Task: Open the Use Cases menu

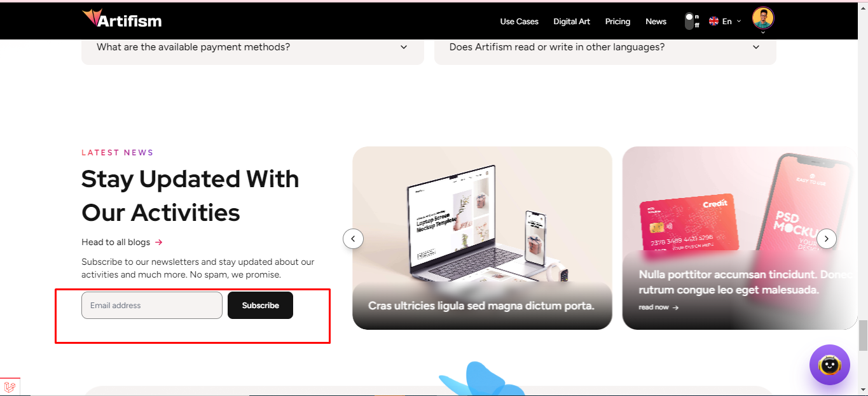Action: coord(519,21)
